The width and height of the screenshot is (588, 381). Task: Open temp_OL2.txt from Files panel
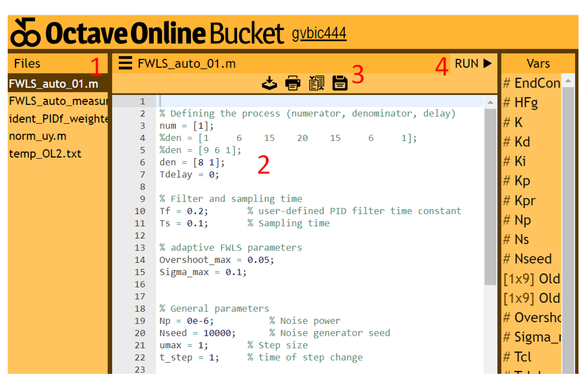point(45,154)
